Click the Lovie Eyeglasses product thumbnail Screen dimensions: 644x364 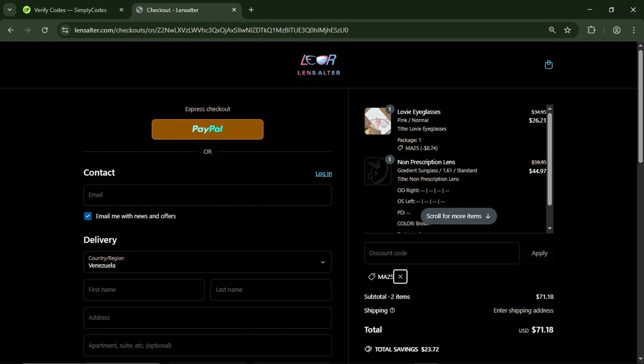pyautogui.click(x=378, y=121)
